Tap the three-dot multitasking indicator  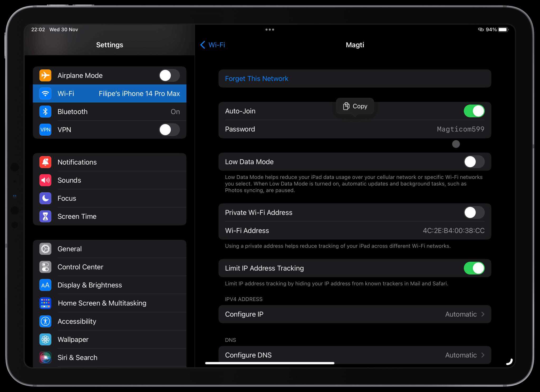pos(269,30)
